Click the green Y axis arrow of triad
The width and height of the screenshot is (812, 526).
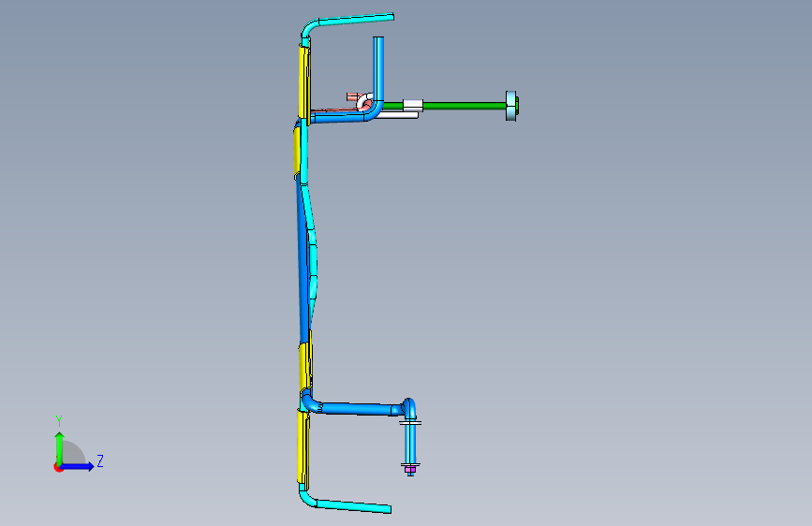60,448
